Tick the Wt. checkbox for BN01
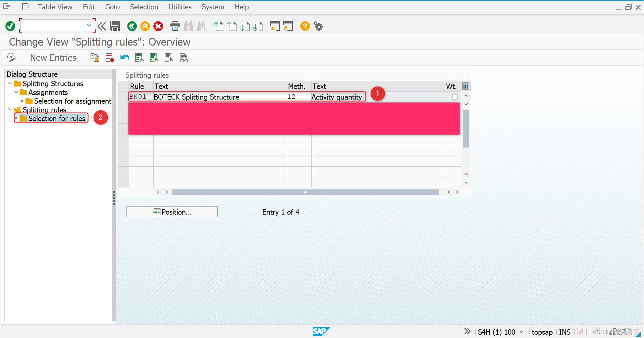This screenshot has height=338, width=644. pos(455,97)
